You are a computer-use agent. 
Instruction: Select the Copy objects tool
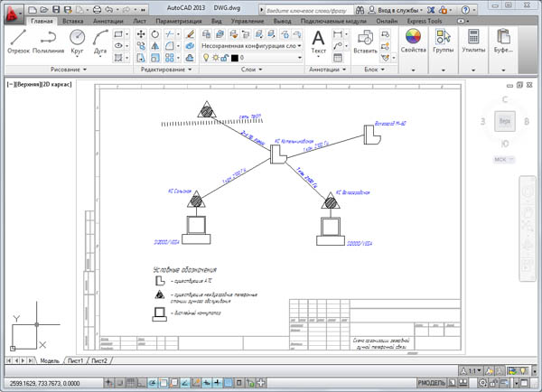141,46
